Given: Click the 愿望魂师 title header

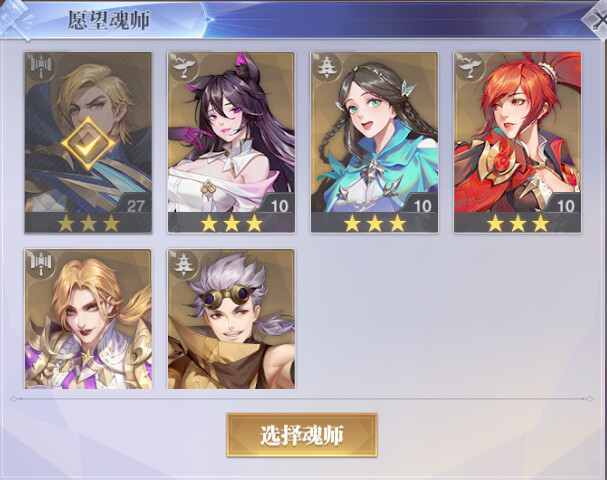Looking at the screenshot, I should (109, 21).
